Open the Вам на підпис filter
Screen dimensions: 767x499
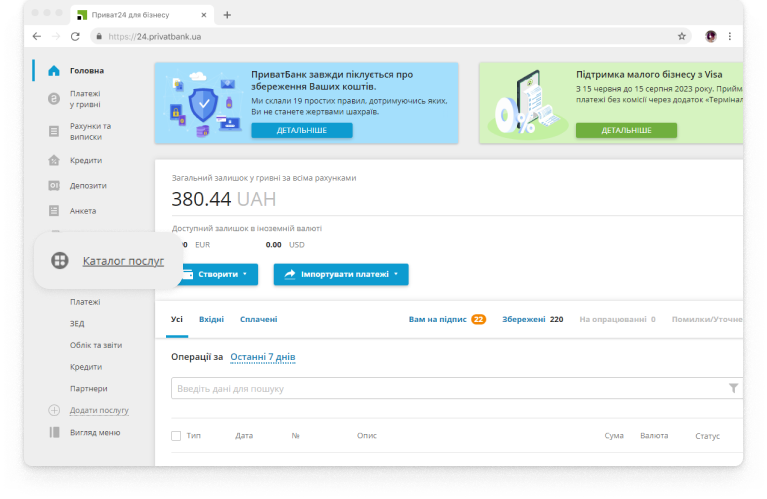click(446, 319)
